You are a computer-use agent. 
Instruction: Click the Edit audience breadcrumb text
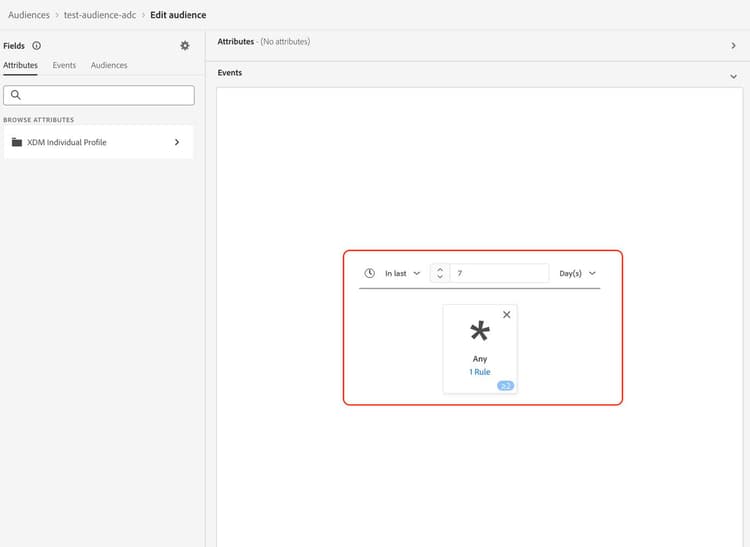pos(178,15)
